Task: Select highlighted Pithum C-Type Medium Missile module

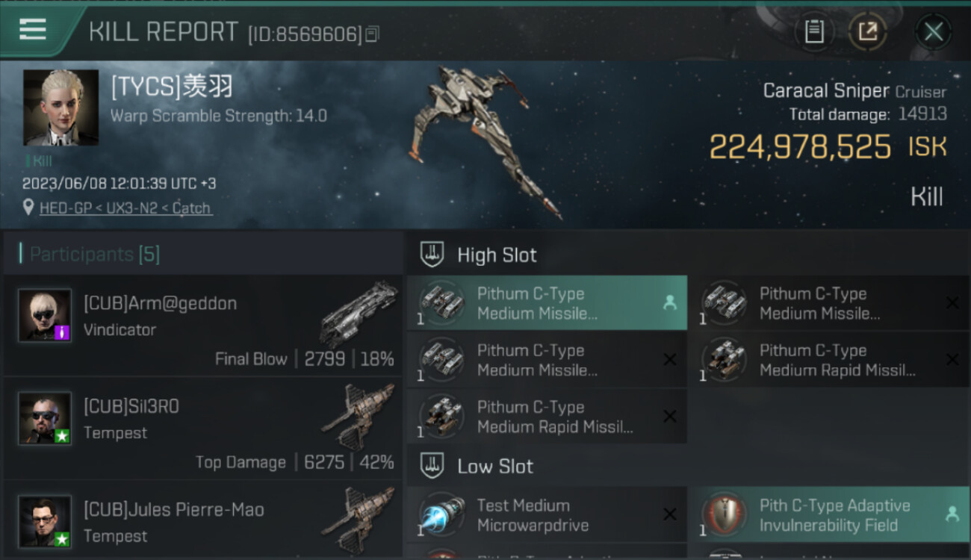Action: tap(547, 303)
